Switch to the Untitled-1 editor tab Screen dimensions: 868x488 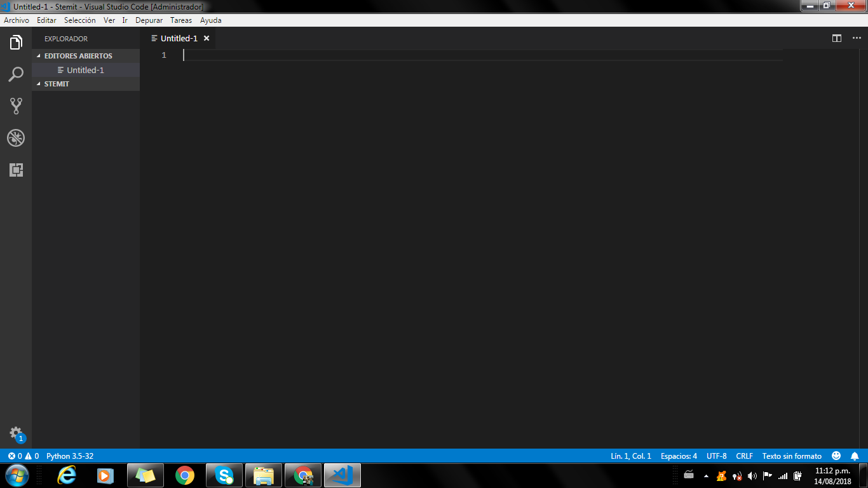point(179,38)
